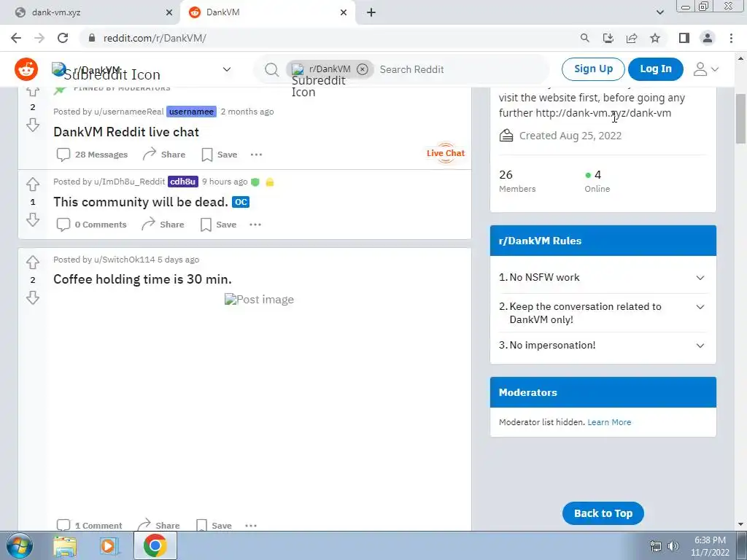This screenshot has height=560, width=747.
Task: Reload the current page
Action: [x=63, y=38]
